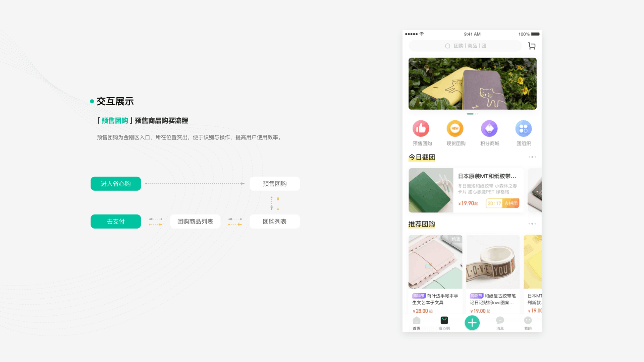Click the 去拼团 button
The height and width of the screenshot is (362, 644).
click(x=511, y=203)
